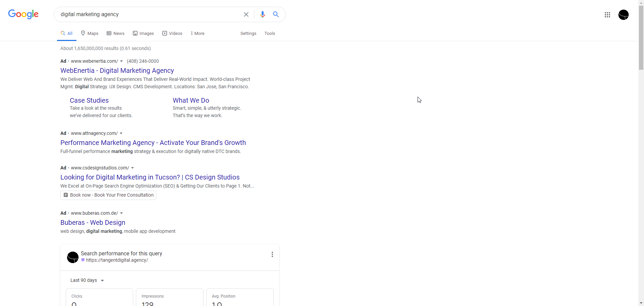644x306 pixels.
Task: Open the account profile avatar
Action: pyautogui.click(x=623, y=15)
